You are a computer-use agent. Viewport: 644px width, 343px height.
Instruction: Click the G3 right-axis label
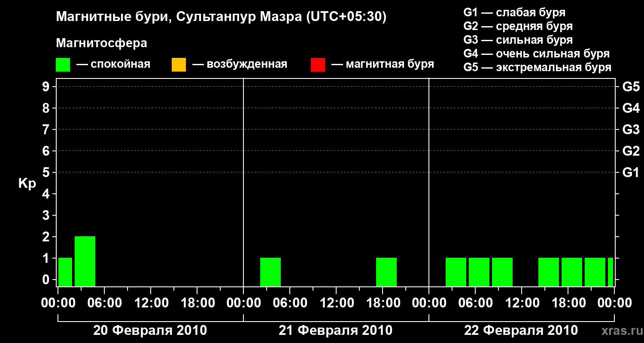tap(631, 130)
